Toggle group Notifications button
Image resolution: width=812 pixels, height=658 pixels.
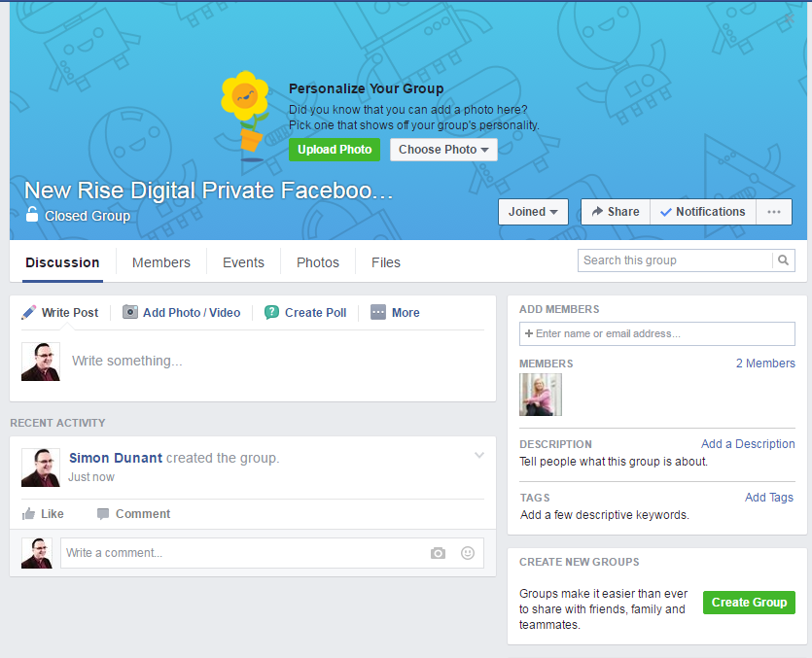pyautogui.click(x=703, y=212)
